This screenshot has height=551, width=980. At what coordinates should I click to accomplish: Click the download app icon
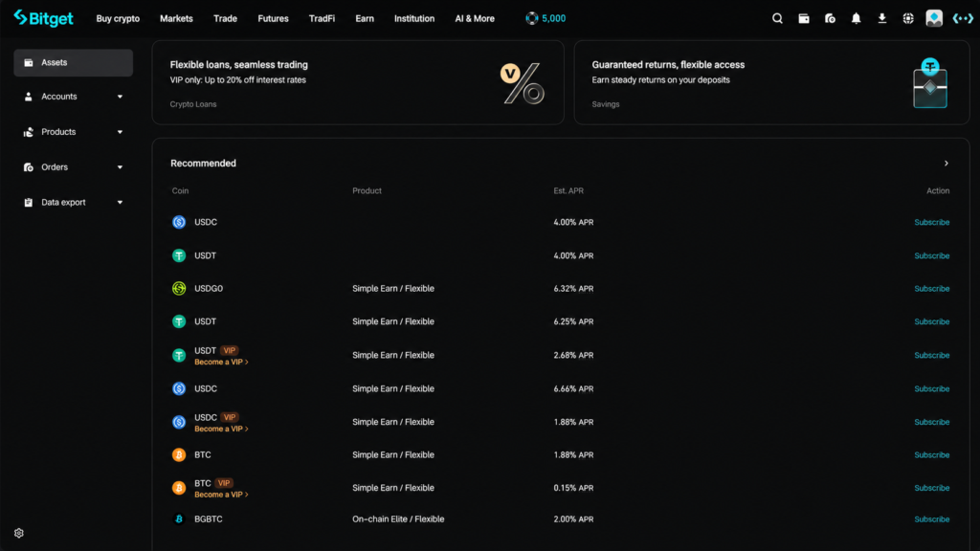tap(881, 19)
